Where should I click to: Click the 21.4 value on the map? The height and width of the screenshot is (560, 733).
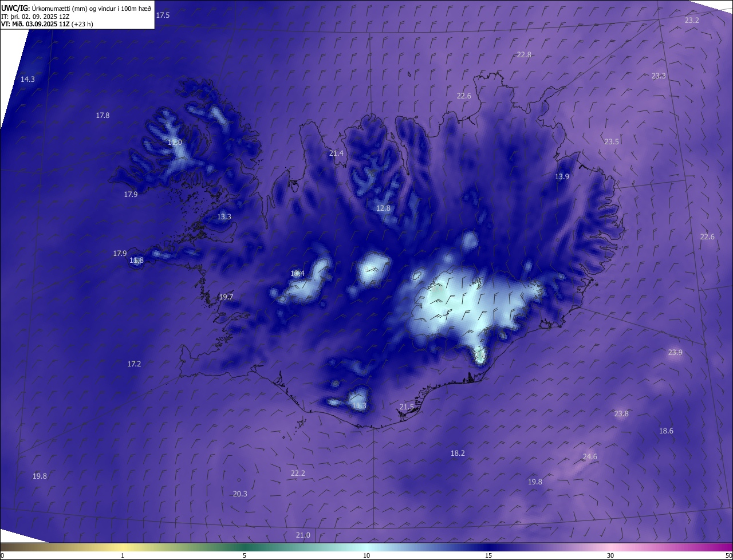pos(336,153)
